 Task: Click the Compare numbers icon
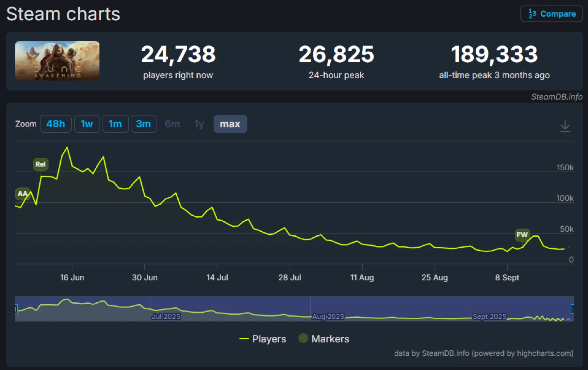[x=531, y=14]
